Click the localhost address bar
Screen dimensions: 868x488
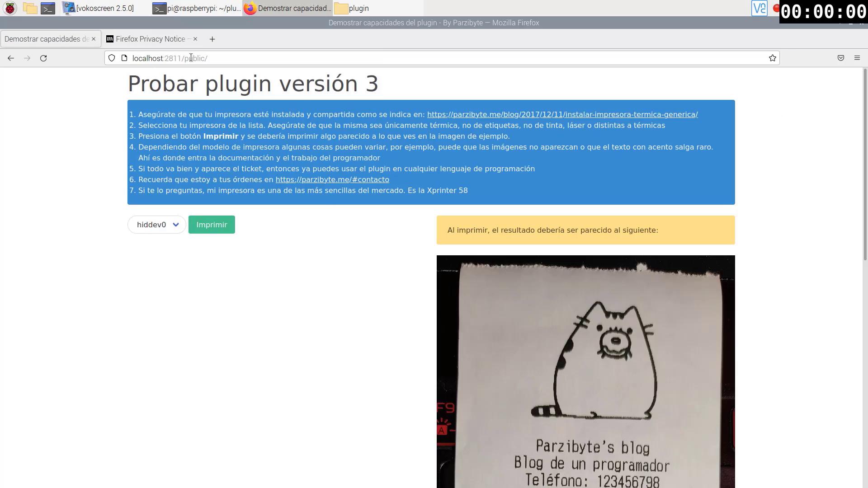[407, 58]
